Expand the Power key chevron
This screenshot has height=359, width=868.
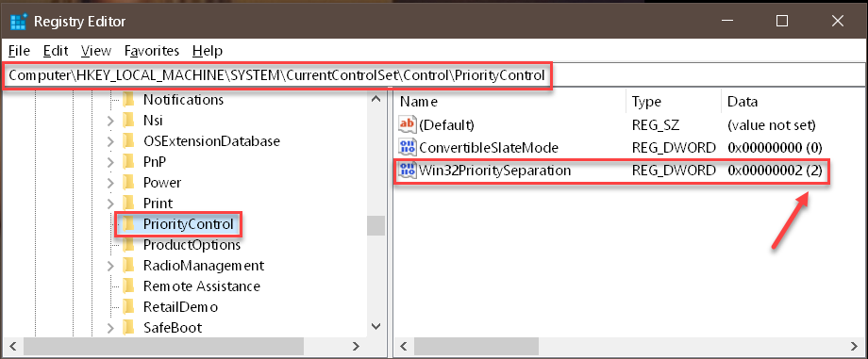(110, 183)
